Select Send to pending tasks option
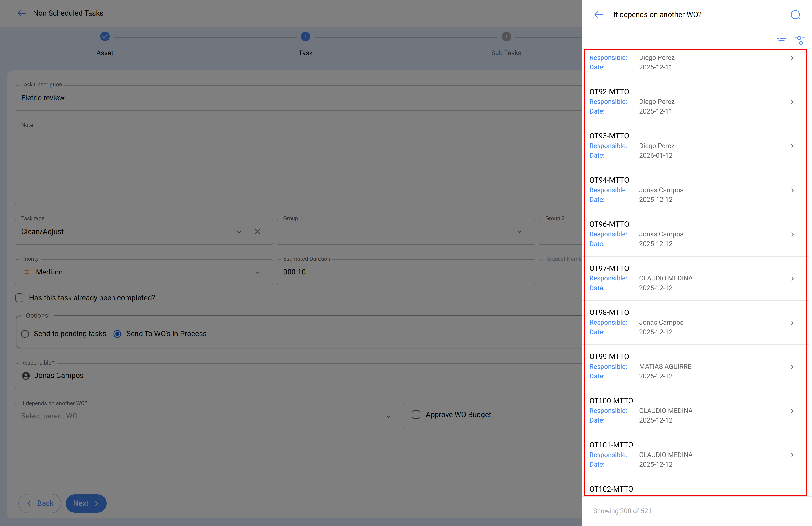The width and height of the screenshot is (812, 526). (25, 334)
